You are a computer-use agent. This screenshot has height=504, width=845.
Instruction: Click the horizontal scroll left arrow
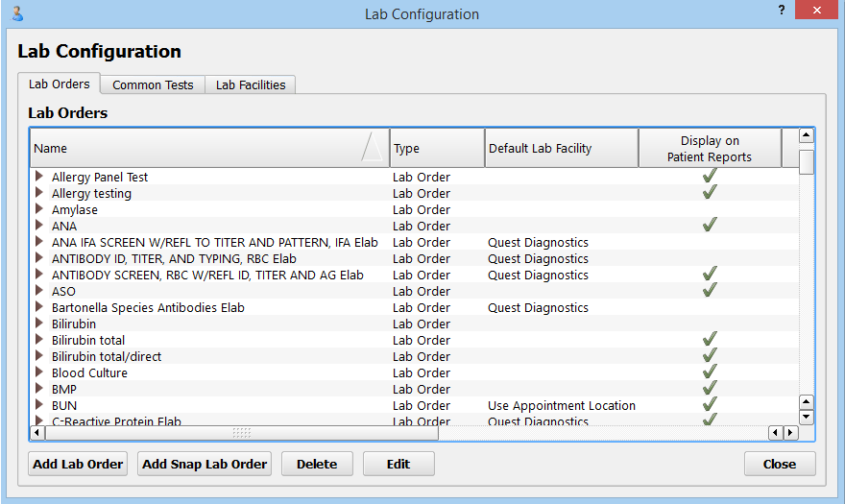(x=37, y=433)
